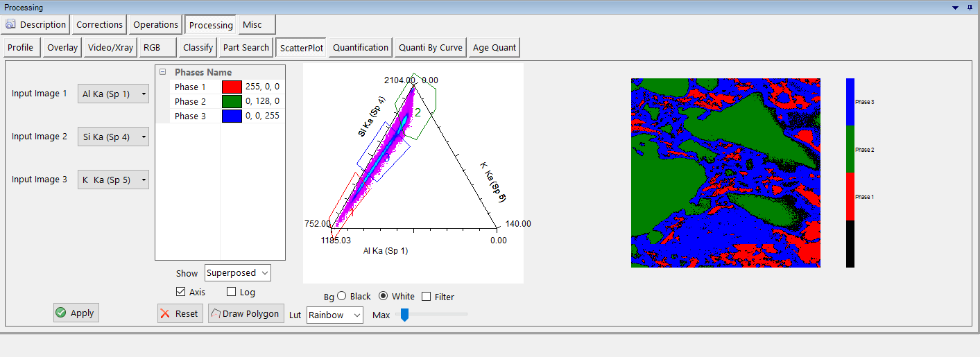Open the Quantification tab

coord(360,48)
